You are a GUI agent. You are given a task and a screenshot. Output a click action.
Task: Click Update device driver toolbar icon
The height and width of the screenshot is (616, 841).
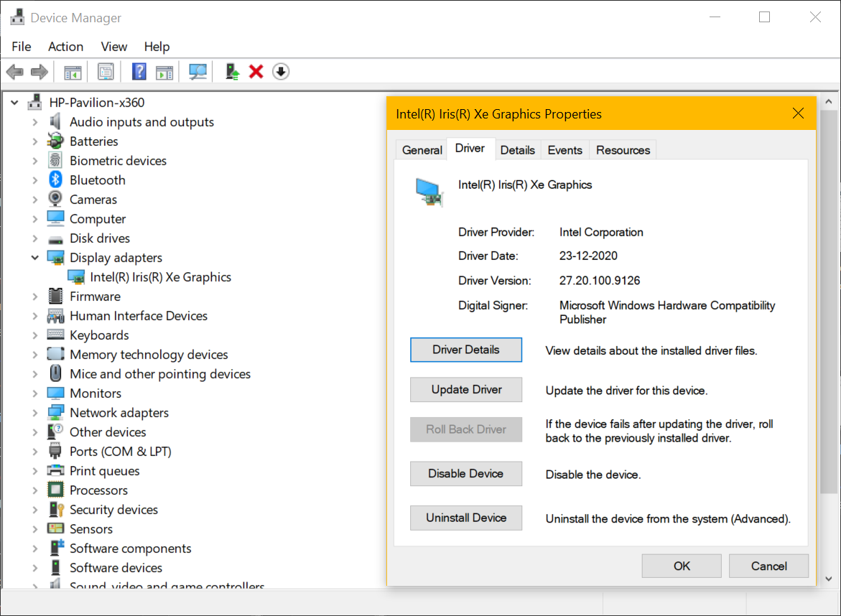coord(232,71)
